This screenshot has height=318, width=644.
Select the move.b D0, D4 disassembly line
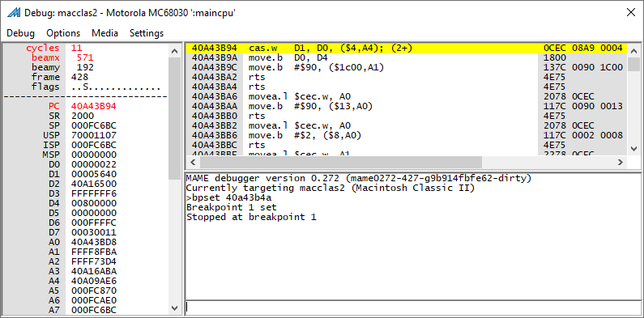point(407,58)
